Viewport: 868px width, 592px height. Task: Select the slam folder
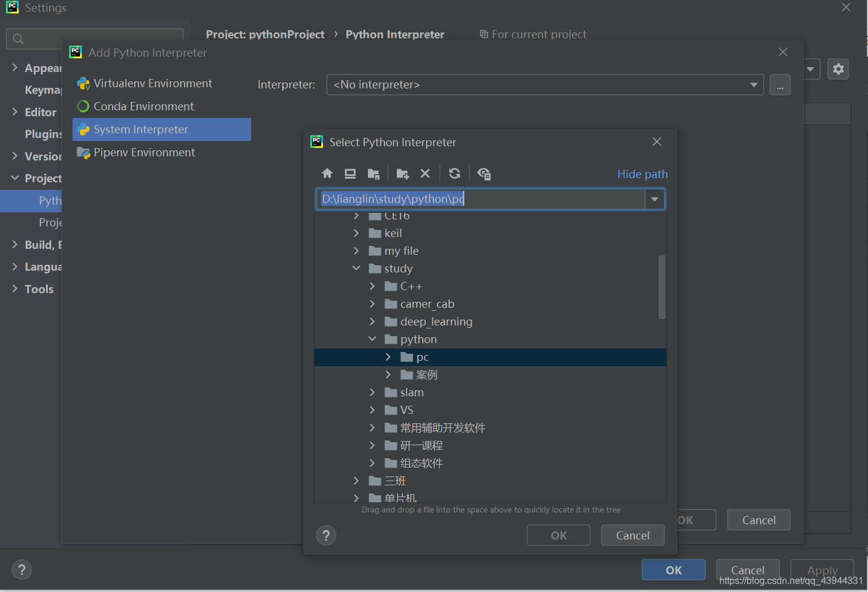pyautogui.click(x=412, y=392)
